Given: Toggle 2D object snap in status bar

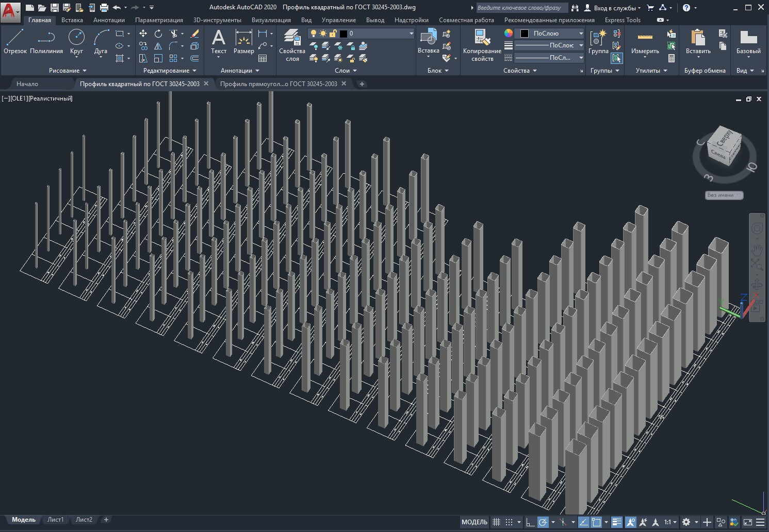Looking at the screenshot, I should pyautogui.click(x=596, y=522).
